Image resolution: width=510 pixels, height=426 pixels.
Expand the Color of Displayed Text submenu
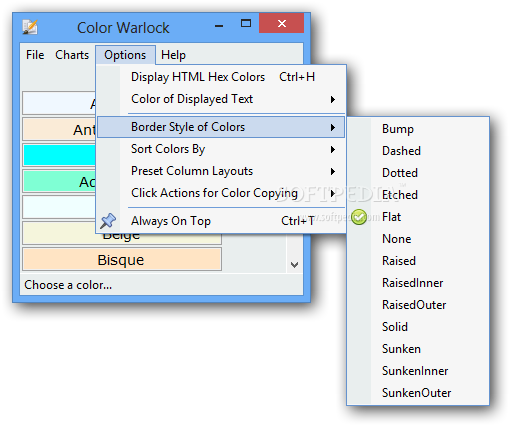221,99
